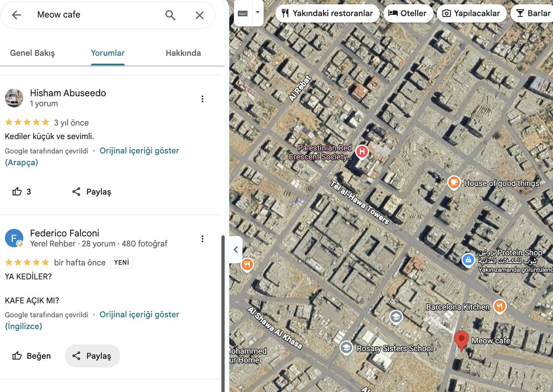Click the keyboard input tools icon
This screenshot has height=392, width=553.
[x=243, y=13]
